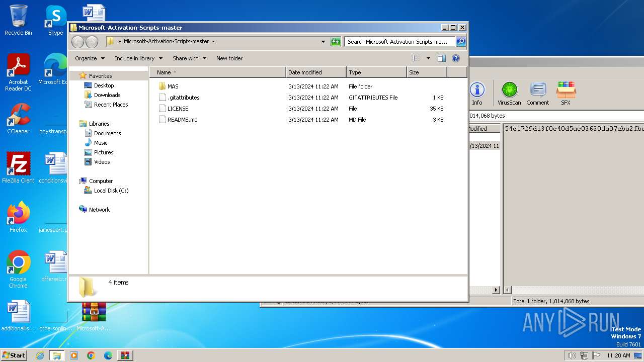This screenshot has width=644, height=362.
Task: Open Chrome from the taskbar
Action: (91, 355)
